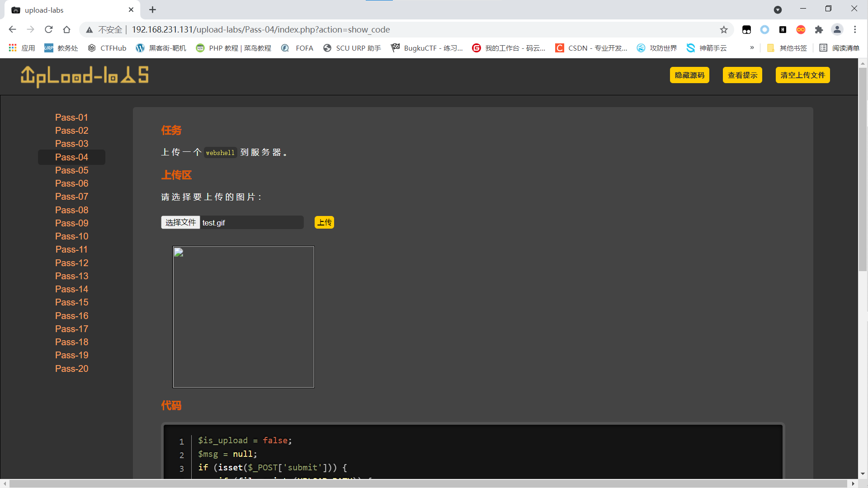
Task: Click the black mask extension icon
Action: pyautogui.click(x=746, y=29)
